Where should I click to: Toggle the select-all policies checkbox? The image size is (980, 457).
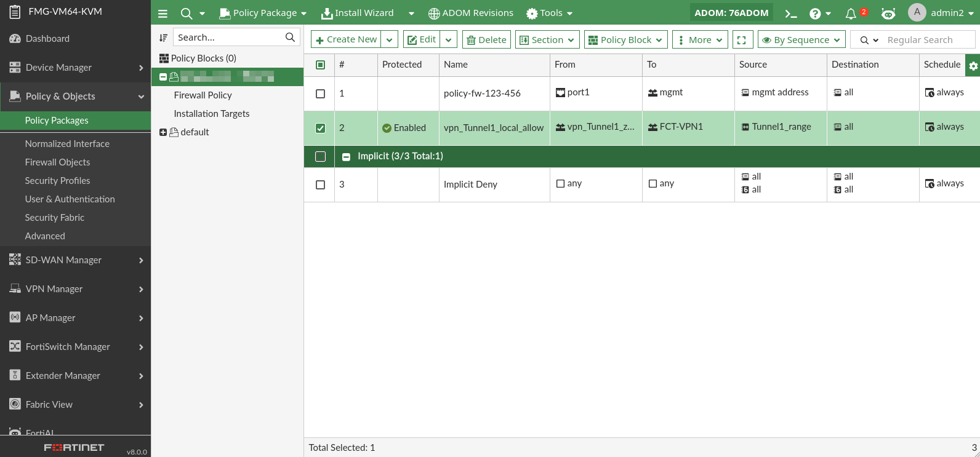click(x=321, y=65)
